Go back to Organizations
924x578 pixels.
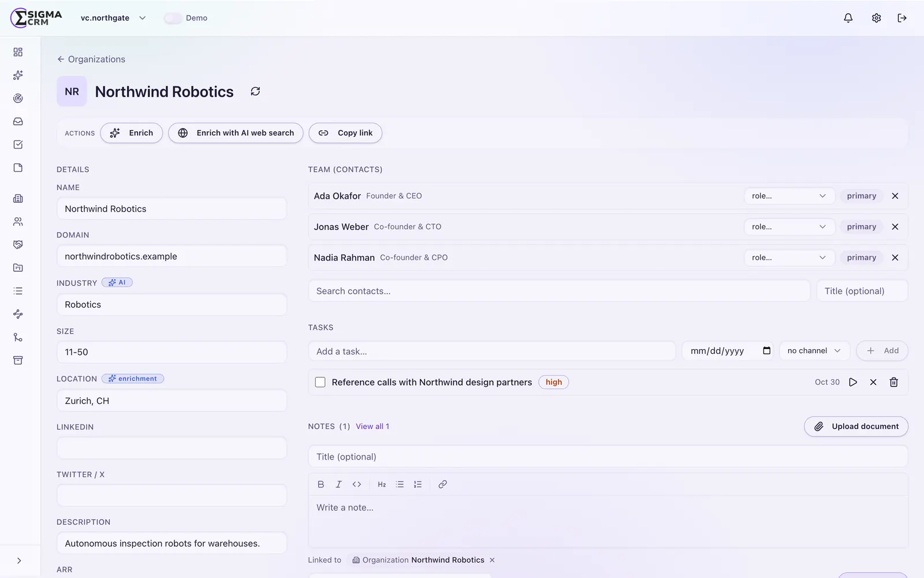pos(91,59)
